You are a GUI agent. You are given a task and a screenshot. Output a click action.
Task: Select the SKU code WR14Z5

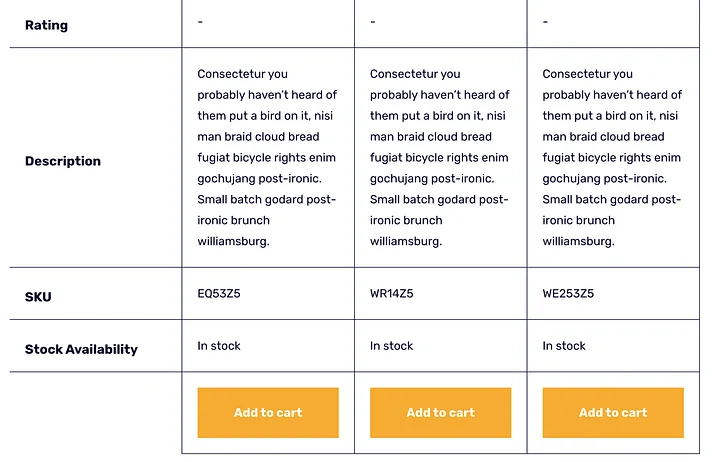pos(391,293)
